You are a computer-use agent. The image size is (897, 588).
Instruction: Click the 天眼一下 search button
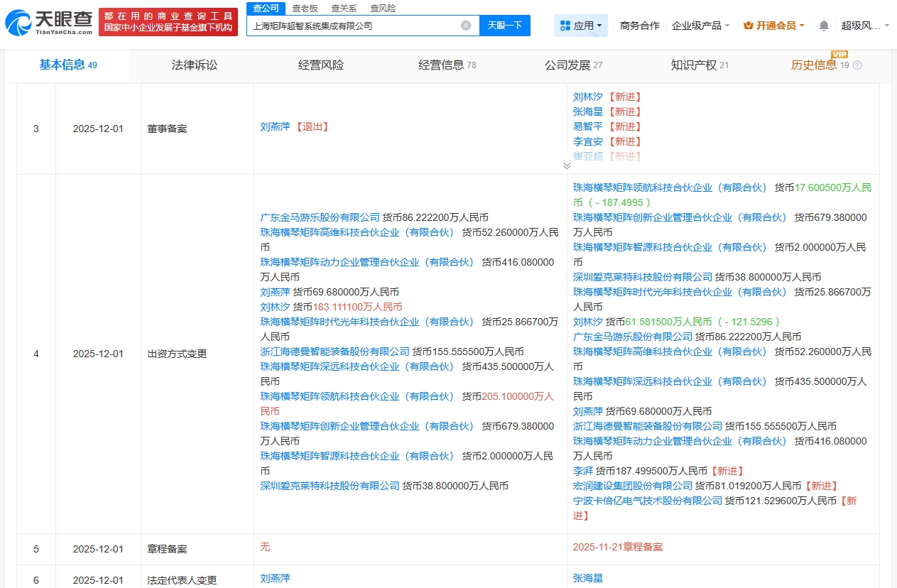click(x=504, y=25)
